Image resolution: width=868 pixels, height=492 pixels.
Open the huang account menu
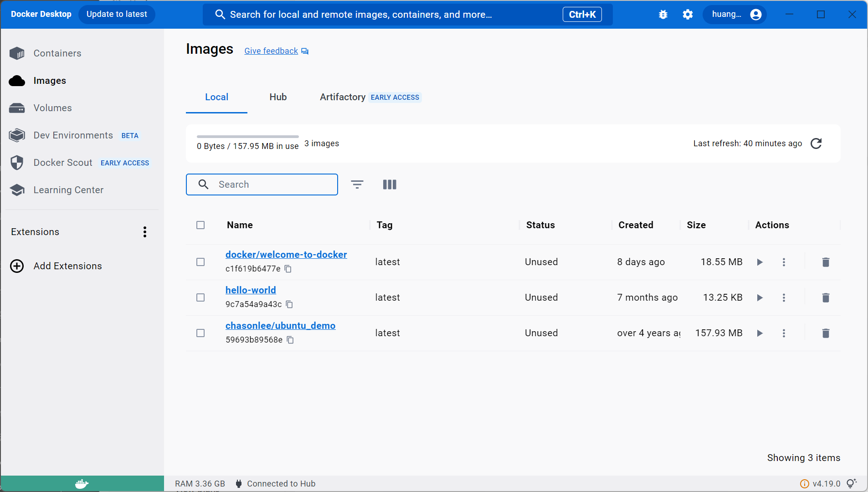pos(735,15)
